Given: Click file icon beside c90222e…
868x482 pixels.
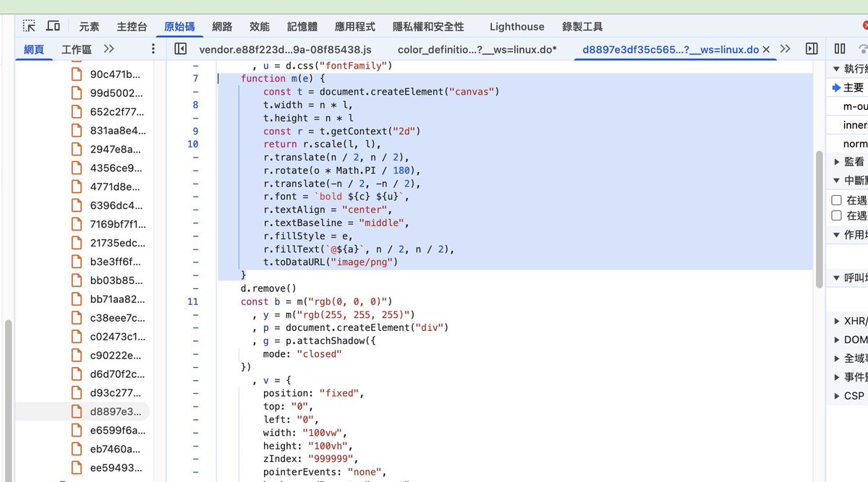Looking at the screenshot, I should tap(77, 356).
